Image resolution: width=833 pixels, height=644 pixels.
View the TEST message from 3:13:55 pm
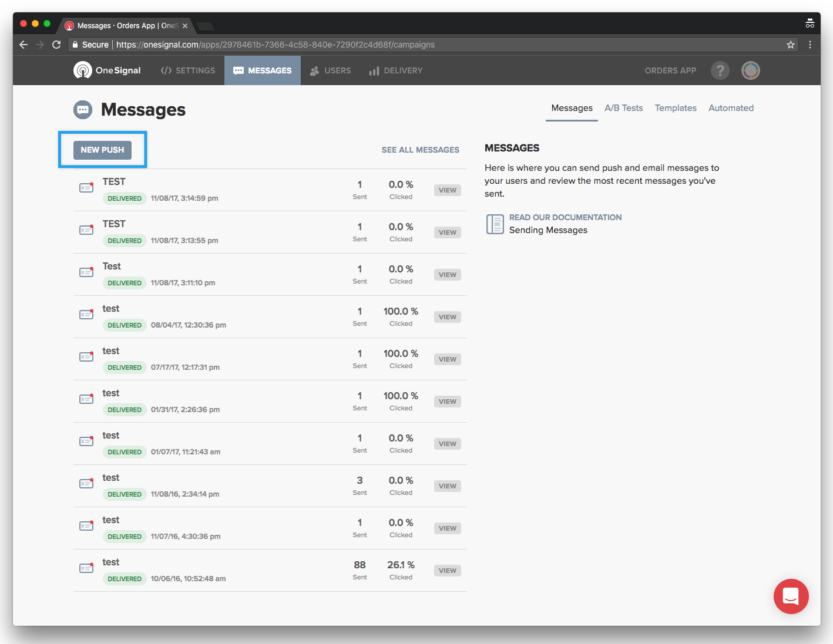[448, 232]
